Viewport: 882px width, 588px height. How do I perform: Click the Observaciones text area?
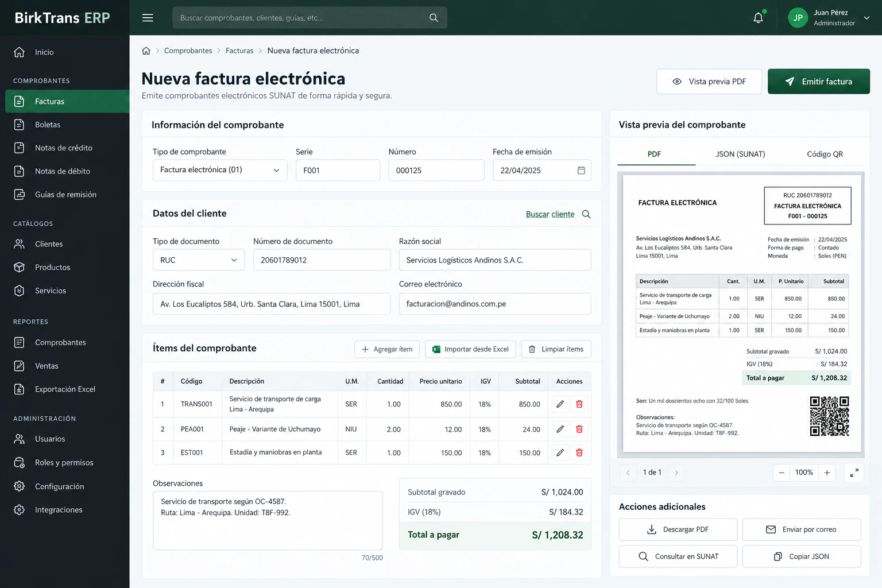pyautogui.click(x=268, y=520)
